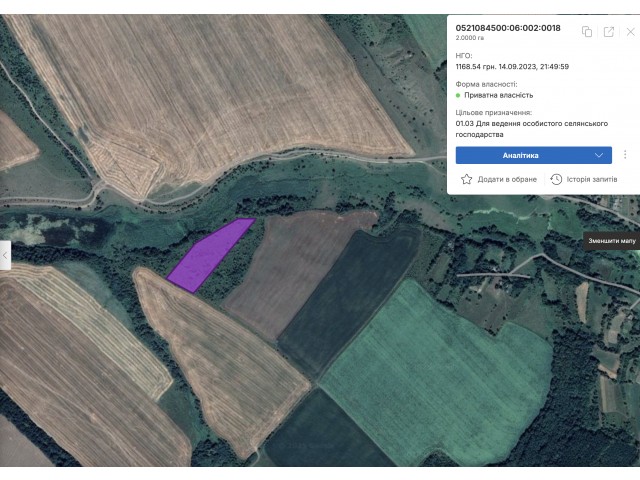Click the Приватна власність ownership text

pos(498,95)
